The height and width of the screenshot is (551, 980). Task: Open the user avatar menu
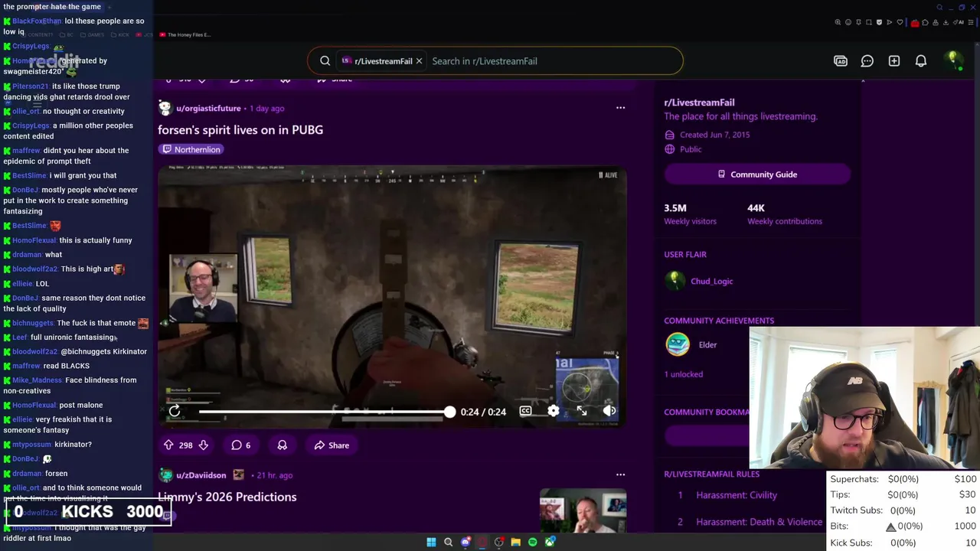[x=953, y=60]
